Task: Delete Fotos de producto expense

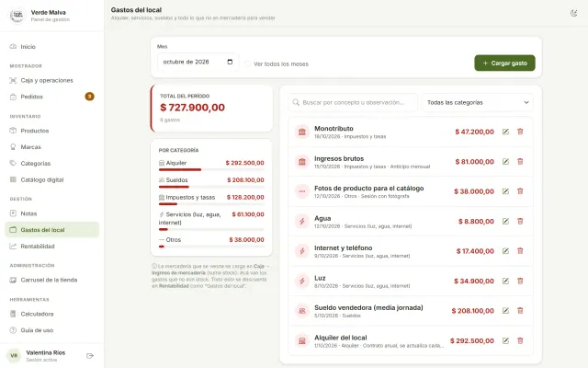Action: (520, 191)
